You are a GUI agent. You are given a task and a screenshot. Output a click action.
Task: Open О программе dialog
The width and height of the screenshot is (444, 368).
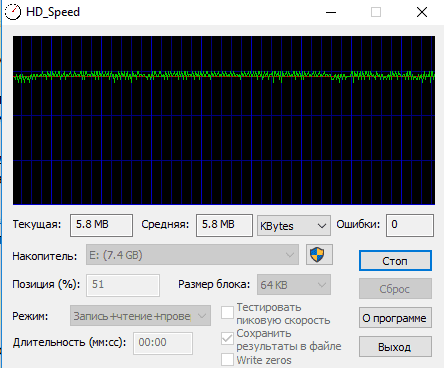[x=395, y=318]
